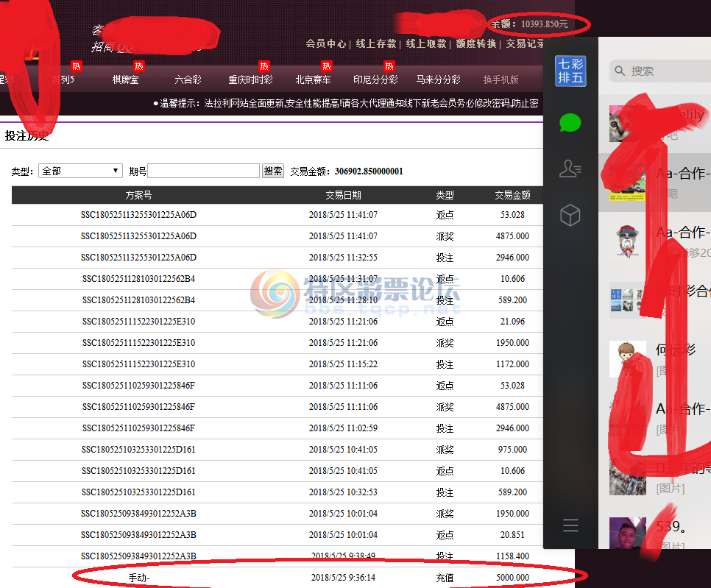711x588 pixels.
Task: Select 马来分分彩 menu item
Action: pyautogui.click(x=439, y=79)
